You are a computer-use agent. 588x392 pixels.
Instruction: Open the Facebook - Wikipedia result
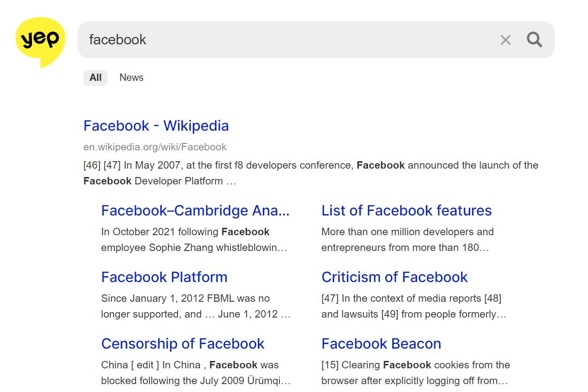(x=156, y=126)
